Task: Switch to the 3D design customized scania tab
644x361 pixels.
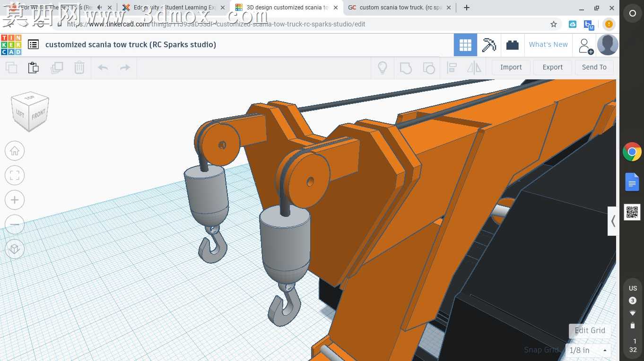Action: [x=286, y=8]
